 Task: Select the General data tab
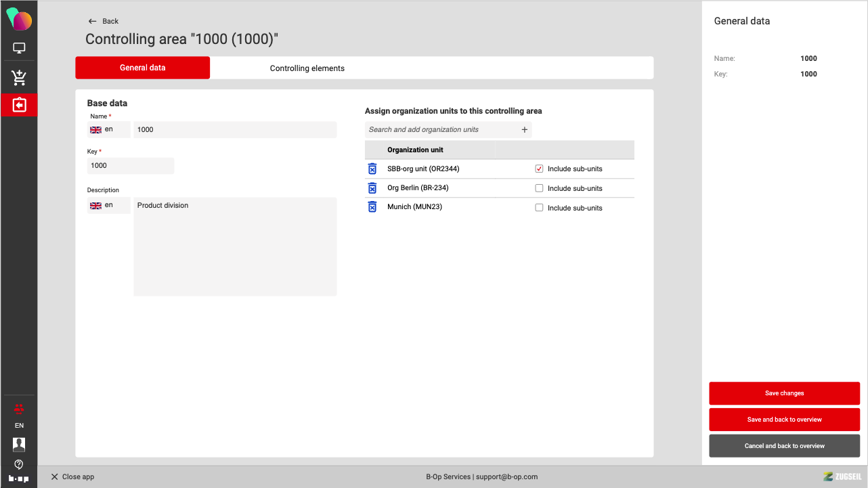[142, 68]
